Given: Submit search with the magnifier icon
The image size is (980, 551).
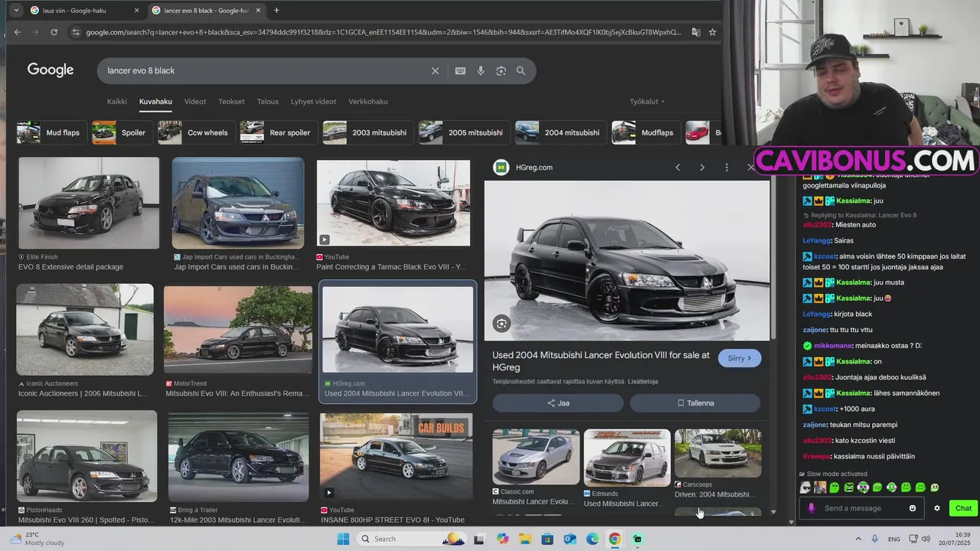Looking at the screenshot, I should click(x=521, y=70).
